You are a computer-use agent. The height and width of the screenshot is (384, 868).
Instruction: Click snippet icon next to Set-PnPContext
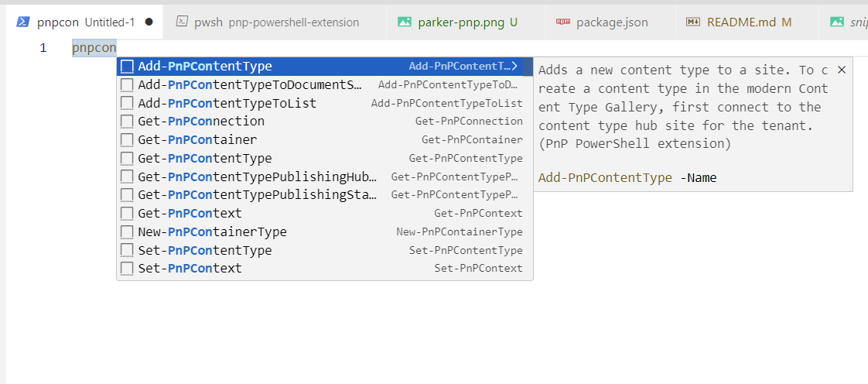pos(127,269)
